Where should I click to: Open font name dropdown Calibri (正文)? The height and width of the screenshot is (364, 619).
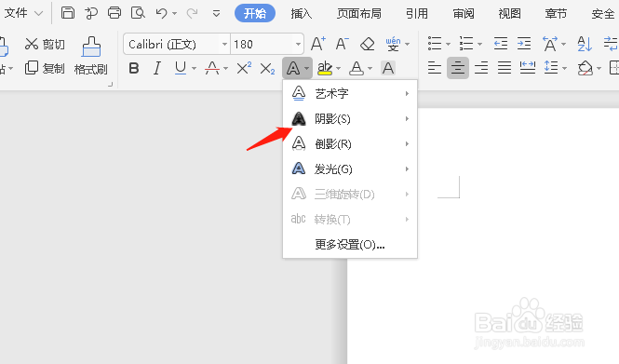(224, 44)
